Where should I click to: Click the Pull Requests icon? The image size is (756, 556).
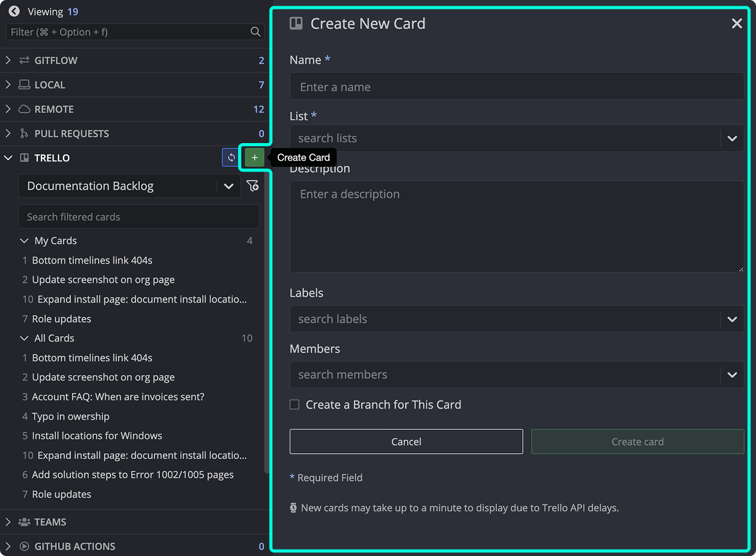click(x=24, y=133)
